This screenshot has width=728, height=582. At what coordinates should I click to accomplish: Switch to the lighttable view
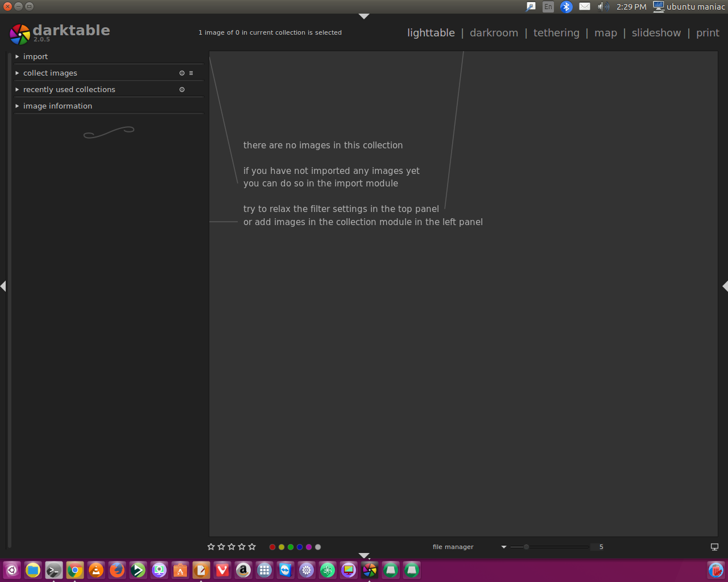pyautogui.click(x=431, y=33)
